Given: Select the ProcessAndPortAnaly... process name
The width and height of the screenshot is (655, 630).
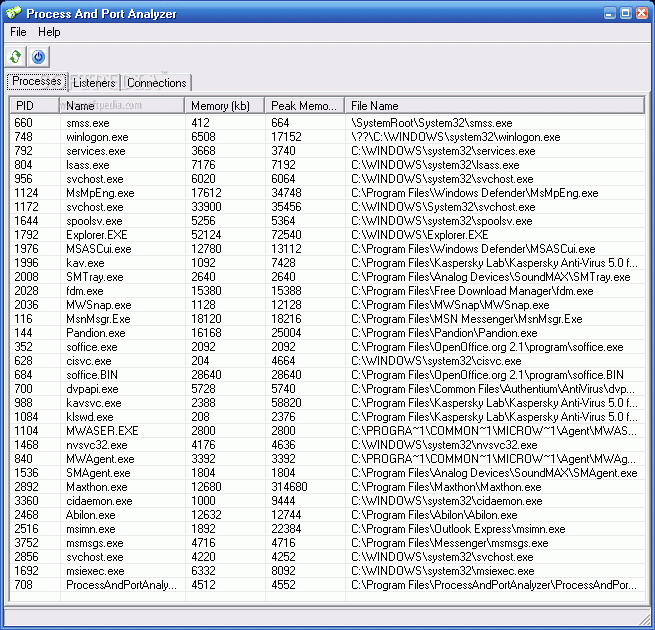Looking at the screenshot, I should click(x=121, y=585).
